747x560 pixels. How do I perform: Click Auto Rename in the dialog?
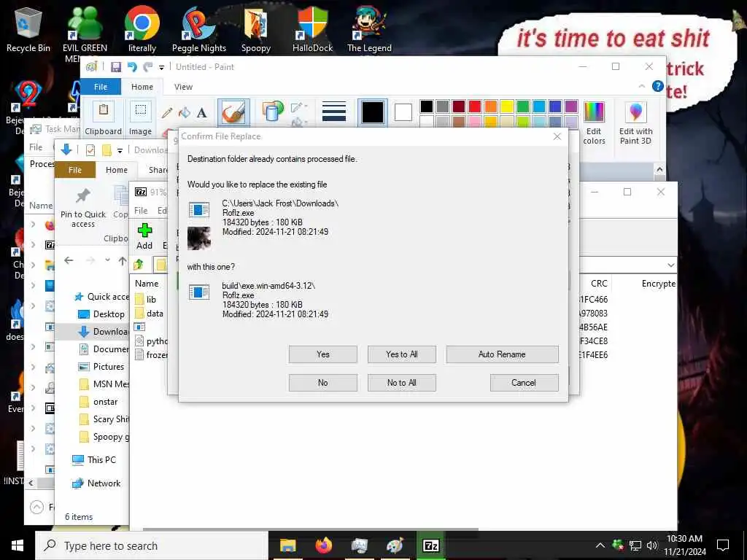502,354
